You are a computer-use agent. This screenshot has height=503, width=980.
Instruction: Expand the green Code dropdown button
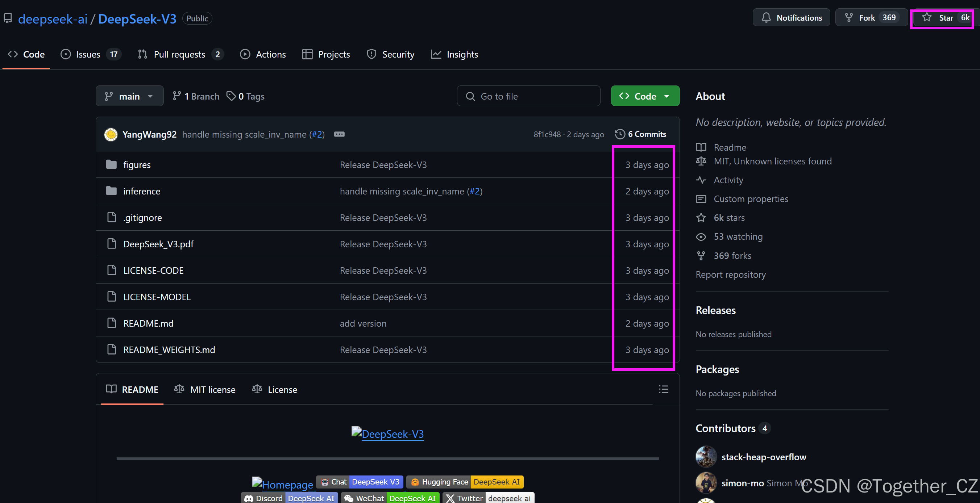click(645, 96)
